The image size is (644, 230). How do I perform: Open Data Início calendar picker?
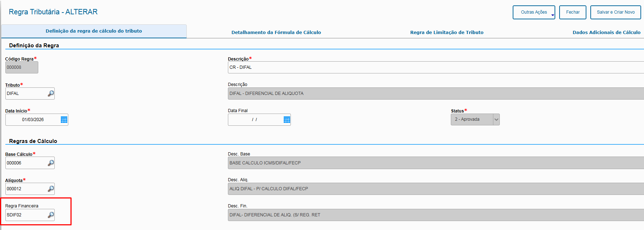pos(64,120)
